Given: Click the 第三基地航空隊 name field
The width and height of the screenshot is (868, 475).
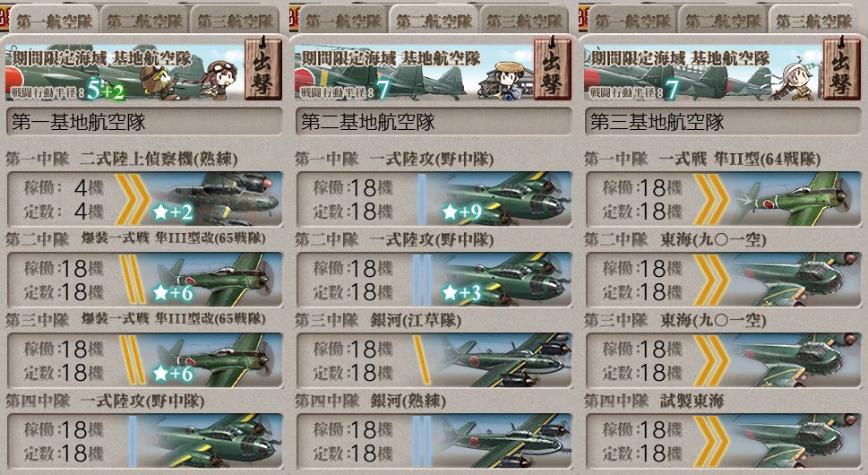Looking at the screenshot, I should coord(723,122).
